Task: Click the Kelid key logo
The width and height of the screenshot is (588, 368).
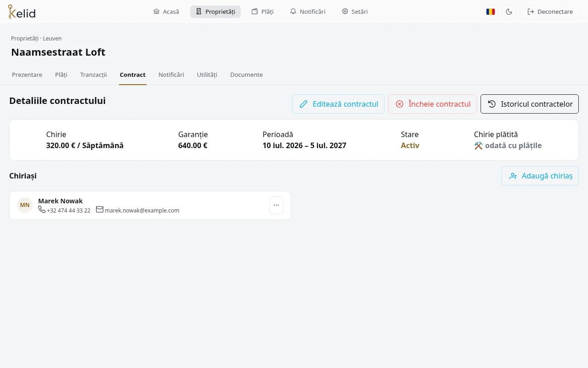Action: coord(22,11)
